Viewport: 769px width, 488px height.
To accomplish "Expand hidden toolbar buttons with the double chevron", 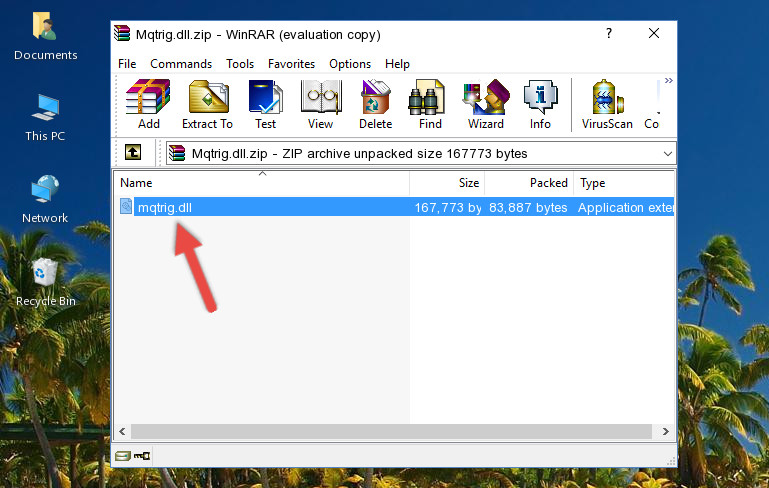I will tap(668, 81).
